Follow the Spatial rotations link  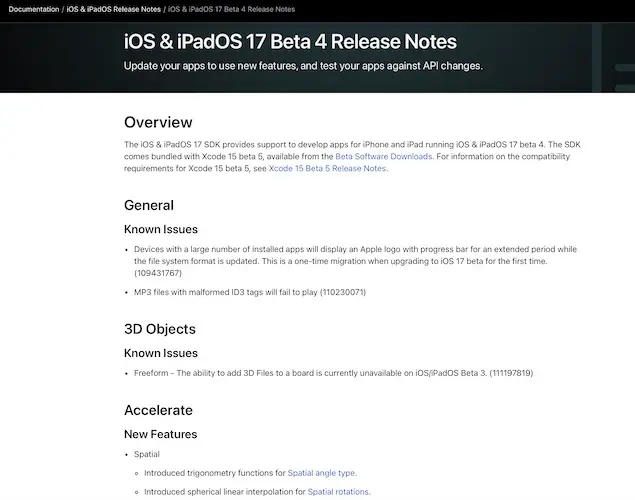tap(338, 492)
